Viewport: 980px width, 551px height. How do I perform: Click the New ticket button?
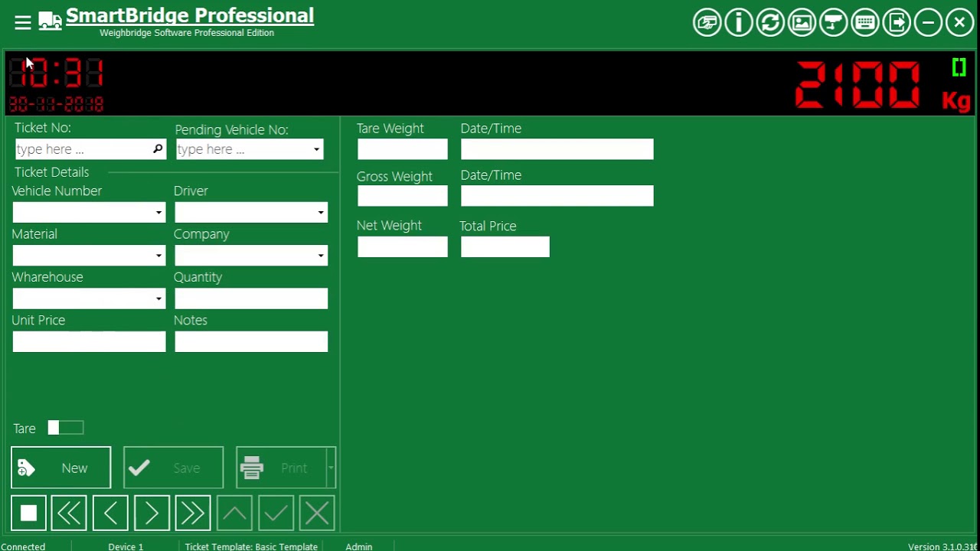coord(60,468)
